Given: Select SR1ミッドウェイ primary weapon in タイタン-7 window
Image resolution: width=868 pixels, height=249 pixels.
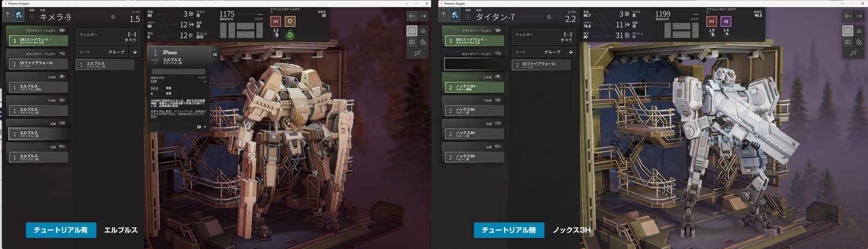Looking at the screenshot, I should [x=475, y=41].
